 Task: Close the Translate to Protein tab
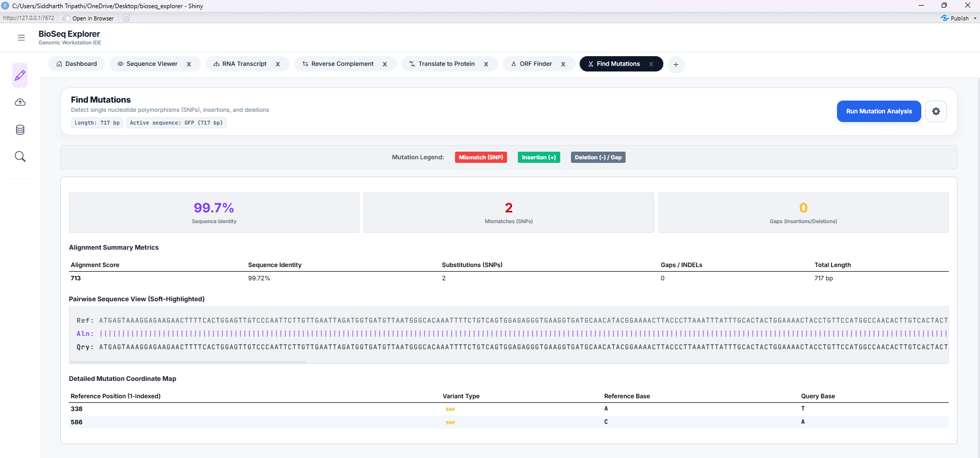tap(486, 64)
